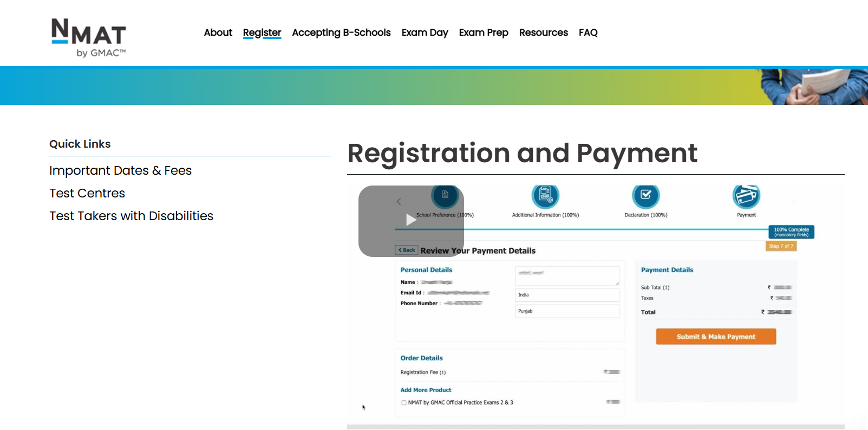This screenshot has width=868, height=430.
Task: Click the Registration and Payment heading
Action: click(x=522, y=153)
